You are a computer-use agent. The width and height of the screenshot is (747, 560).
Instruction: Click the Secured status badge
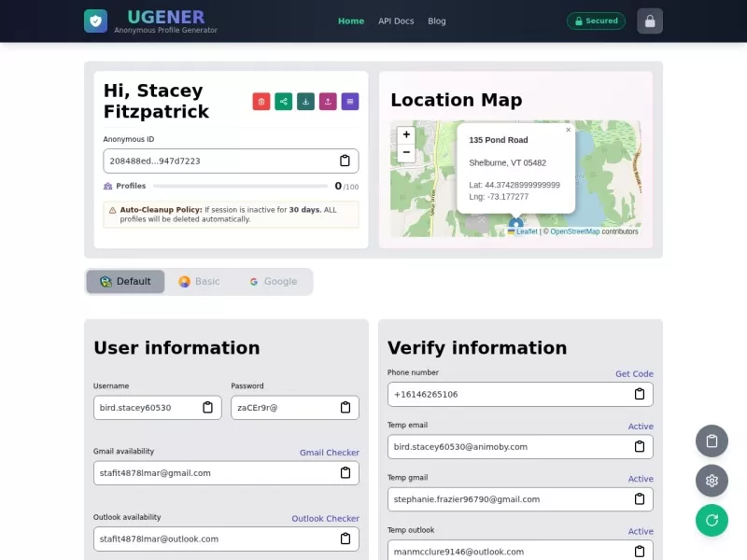596,21
